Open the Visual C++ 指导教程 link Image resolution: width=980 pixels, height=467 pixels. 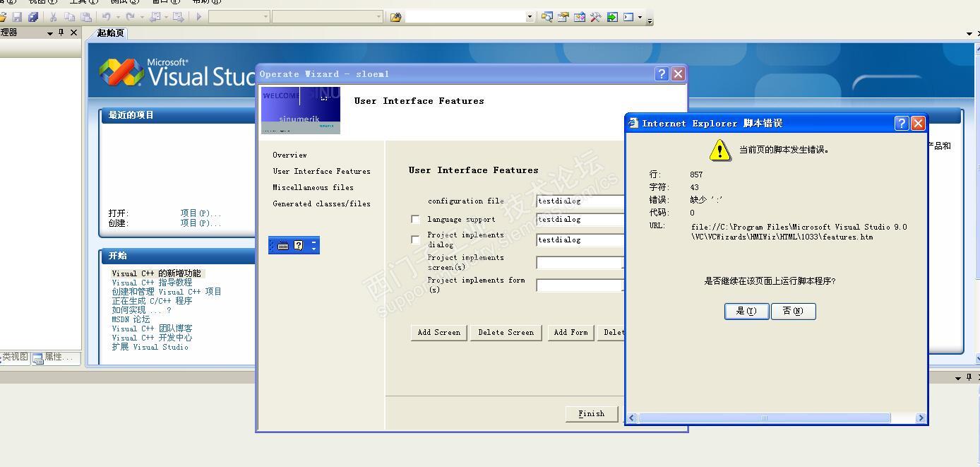click(152, 282)
